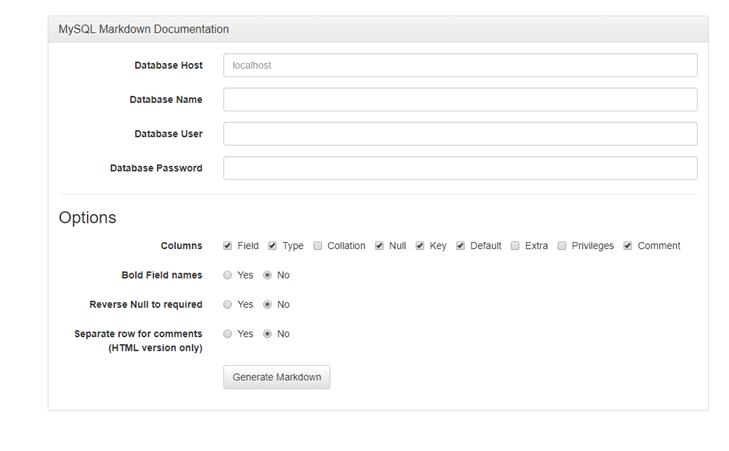The image size is (729, 451).
Task: Click the Generate Markdown button
Action: pyautogui.click(x=277, y=377)
